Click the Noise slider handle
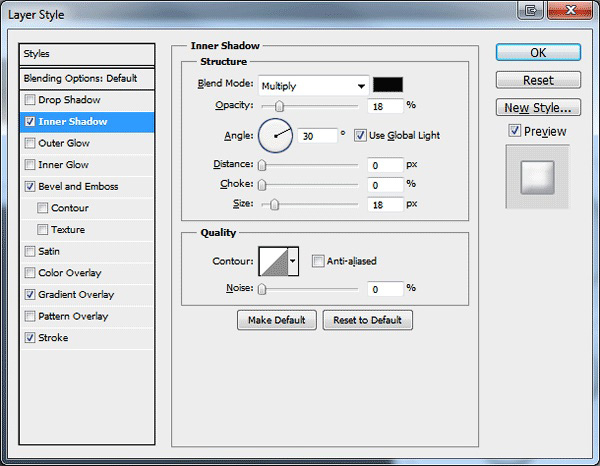Image resolution: width=600 pixels, height=466 pixels. 262,289
